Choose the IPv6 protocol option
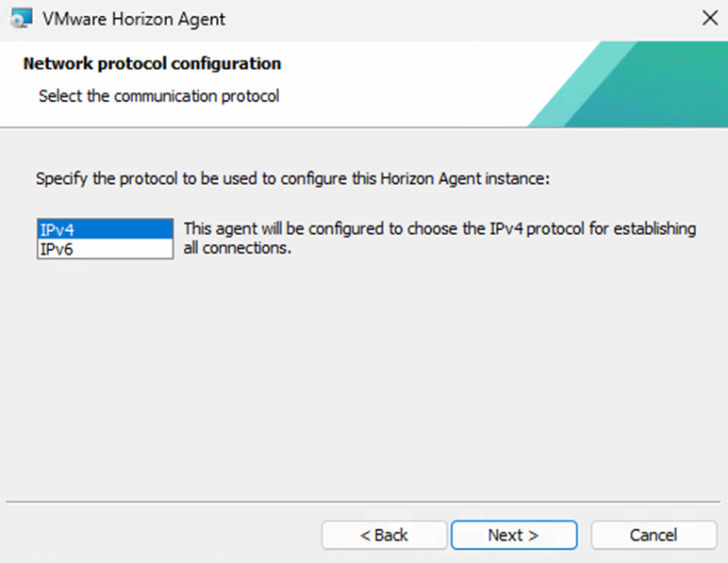 point(105,249)
